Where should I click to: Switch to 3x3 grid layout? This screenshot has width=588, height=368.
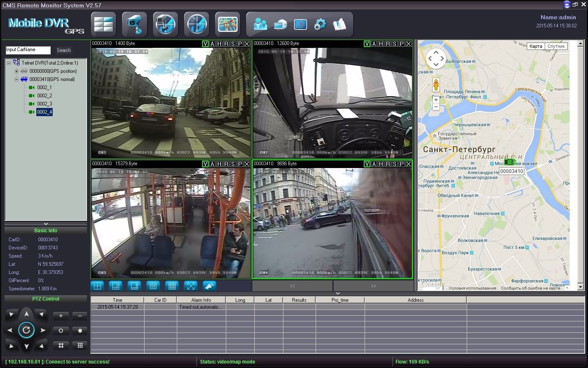tap(153, 286)
